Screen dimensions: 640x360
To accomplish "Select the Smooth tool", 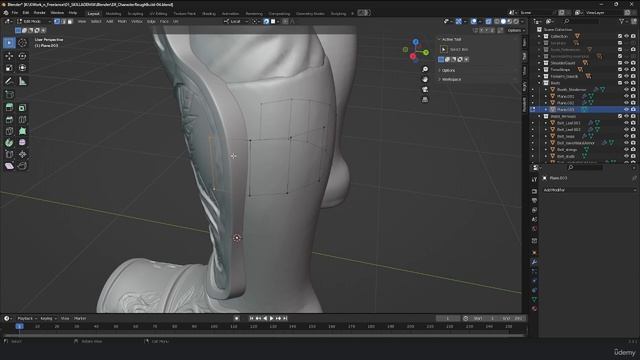I will (22, 142).
